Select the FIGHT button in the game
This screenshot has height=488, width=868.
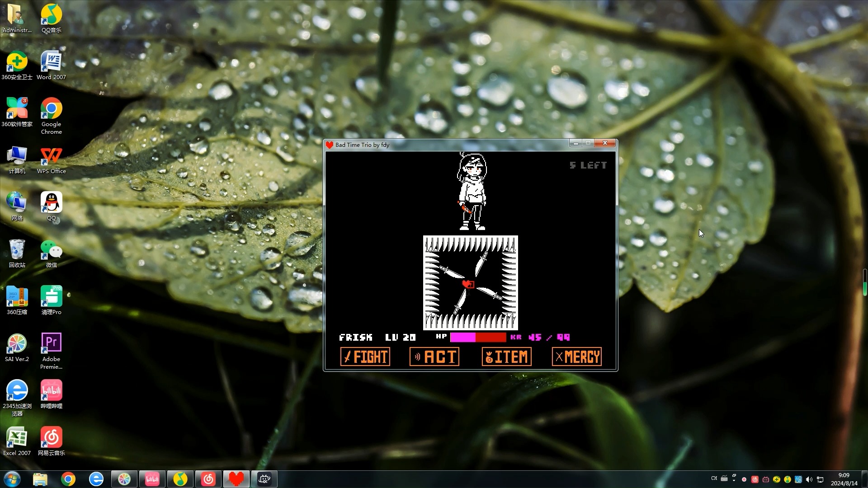point(365,357)
